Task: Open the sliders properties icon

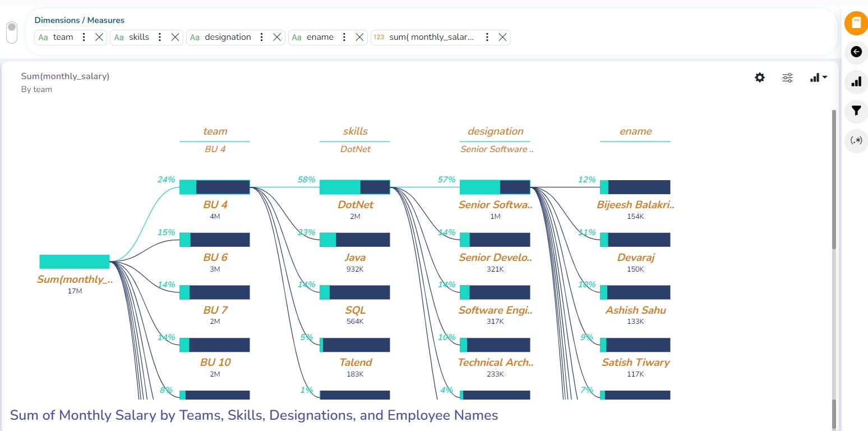Action: pyautogui.click(x=787, y=78)
